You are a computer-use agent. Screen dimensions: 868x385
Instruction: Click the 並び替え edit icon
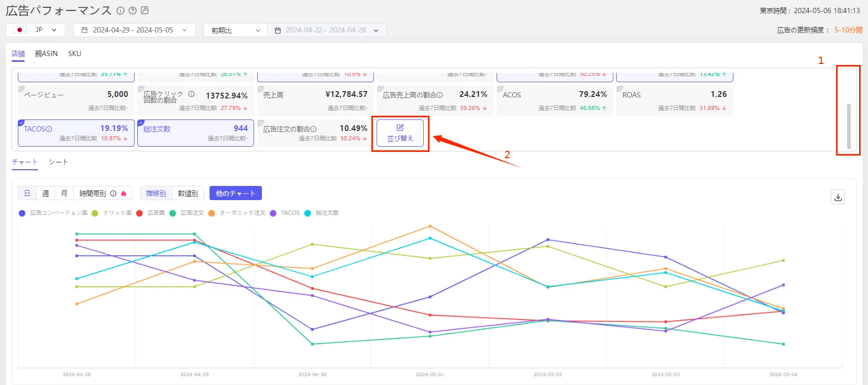coord(400,127)
